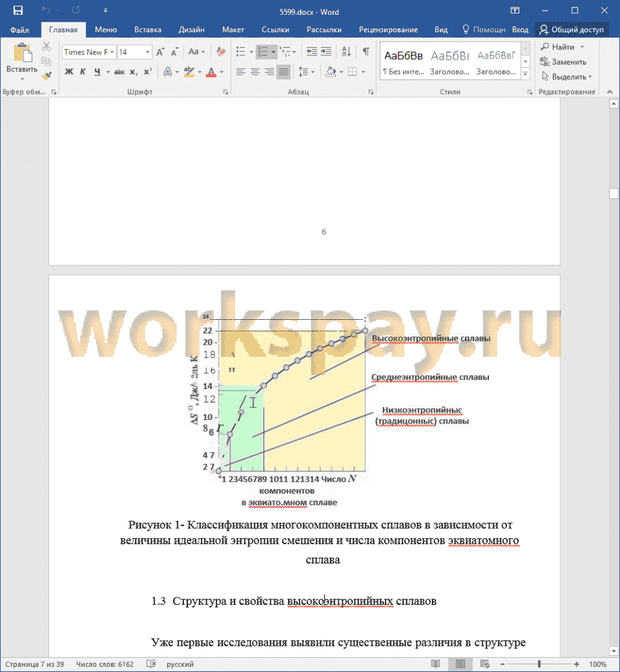Open the font size 14 dropdown
The width and height of the screenshot is (620, 672).
click(x=147, y=52)
